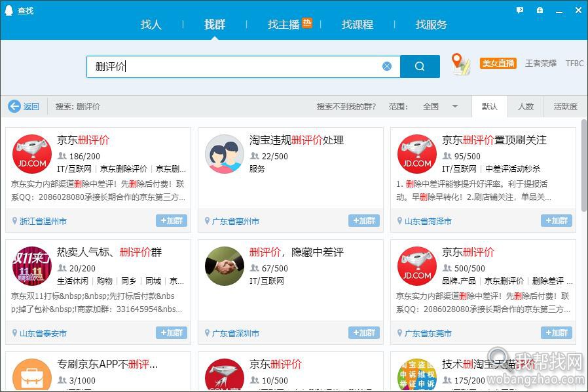Image resolution: width=588 pixels, height=392 pixels.
Task: Open location 广东省东莞市
Action: 428,333
